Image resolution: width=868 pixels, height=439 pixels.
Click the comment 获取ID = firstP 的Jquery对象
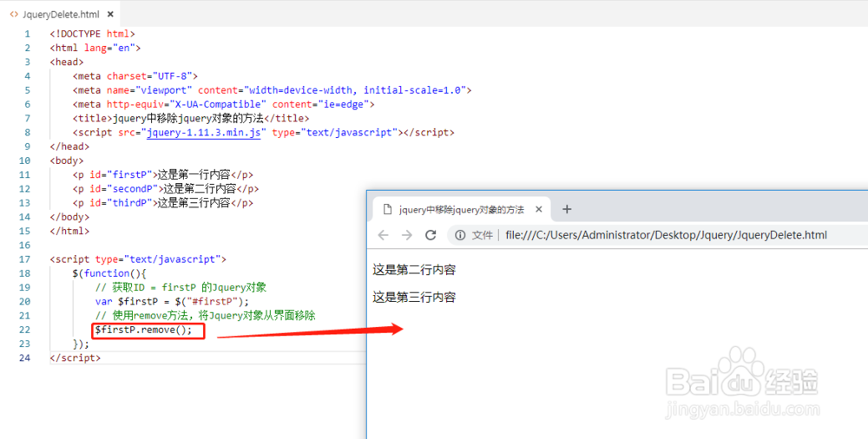click(x=181, y=287)
